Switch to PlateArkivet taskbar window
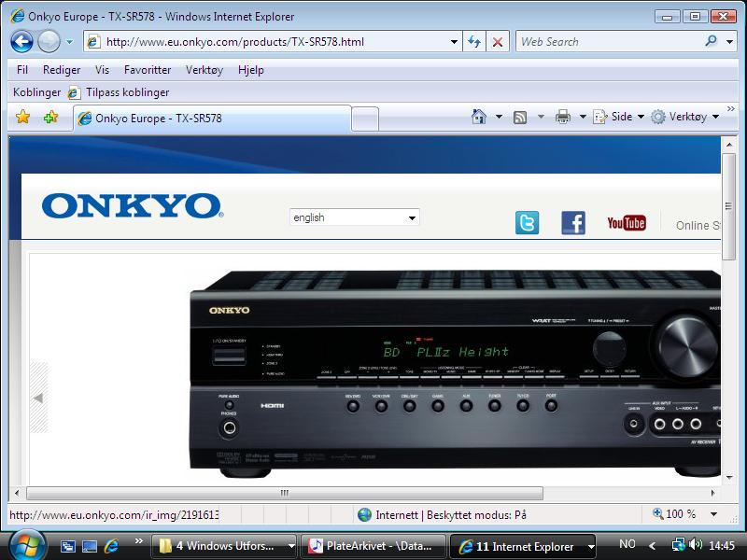This screenshot has height=560, width=747. [373, 546]
